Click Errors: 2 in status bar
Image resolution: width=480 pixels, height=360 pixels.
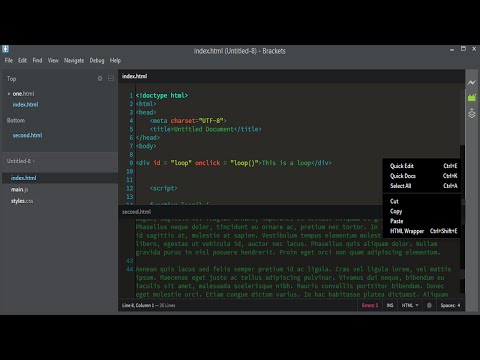click(370, 305)
